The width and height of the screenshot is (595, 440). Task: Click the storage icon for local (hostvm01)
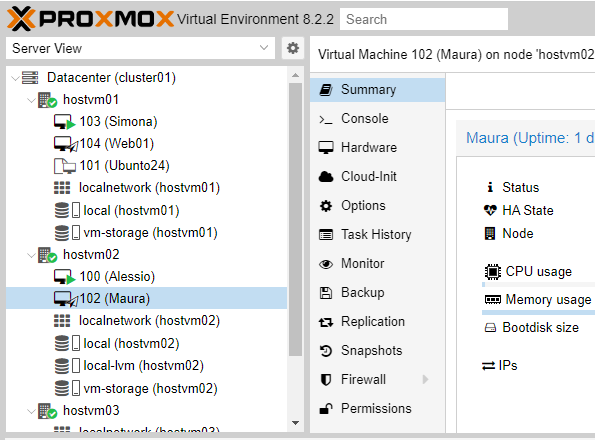(67, 210)
